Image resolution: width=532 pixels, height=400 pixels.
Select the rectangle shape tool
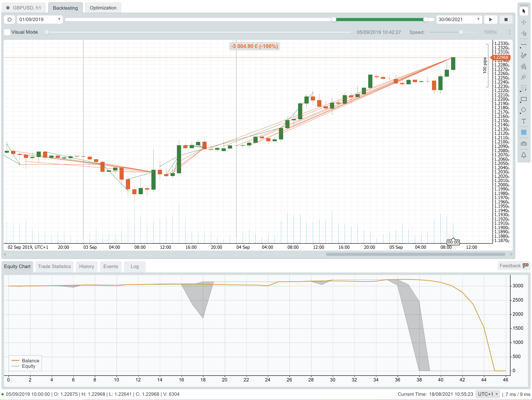point(524,99)
